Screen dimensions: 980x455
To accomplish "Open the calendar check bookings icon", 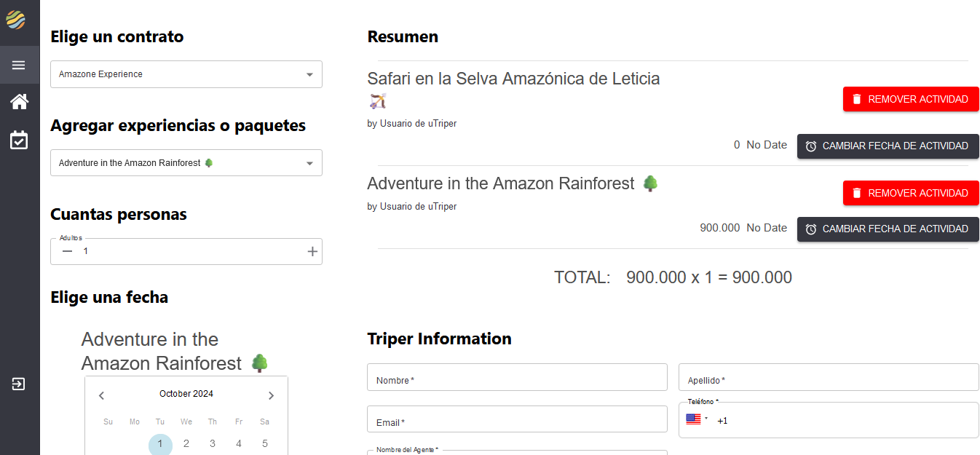I will point(19,141).
